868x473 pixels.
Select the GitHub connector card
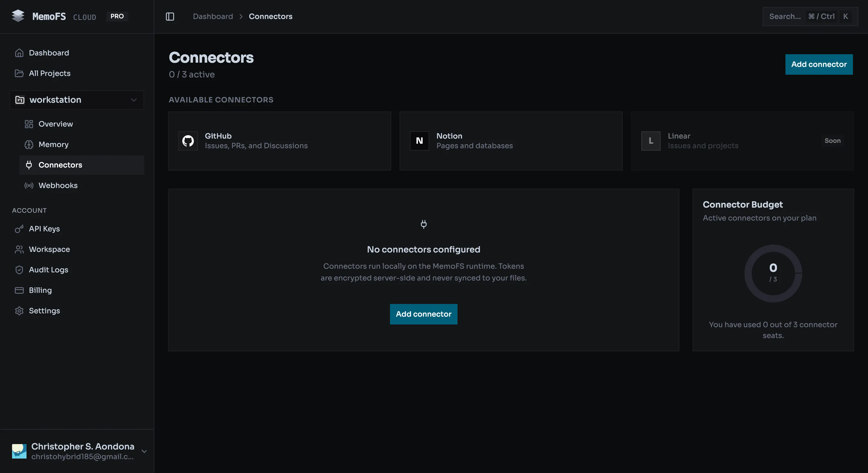280,141
